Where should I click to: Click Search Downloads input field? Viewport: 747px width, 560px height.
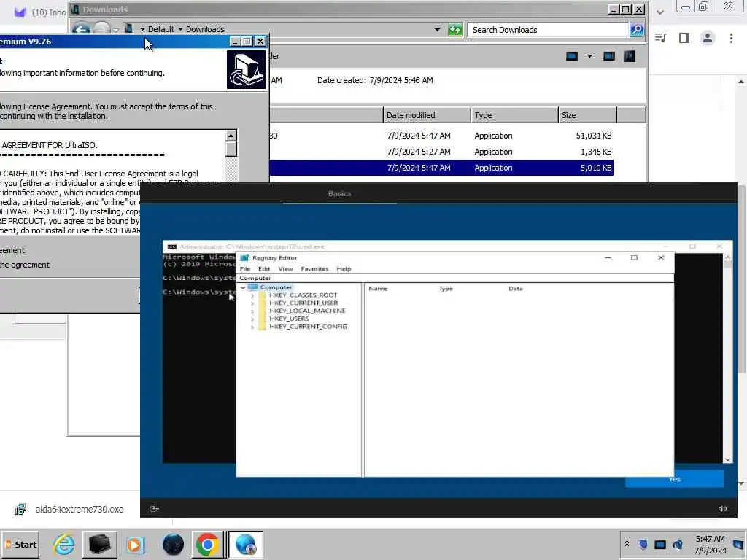[548, 30]
